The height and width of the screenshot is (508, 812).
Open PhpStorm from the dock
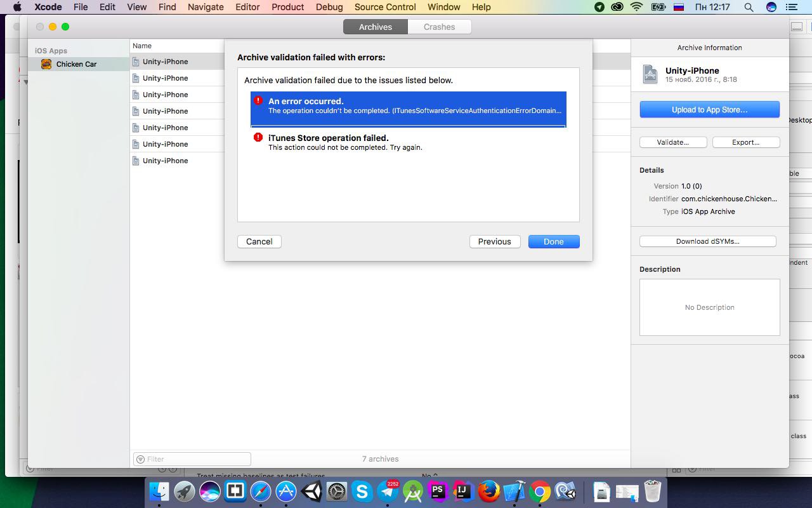[438, 491]
